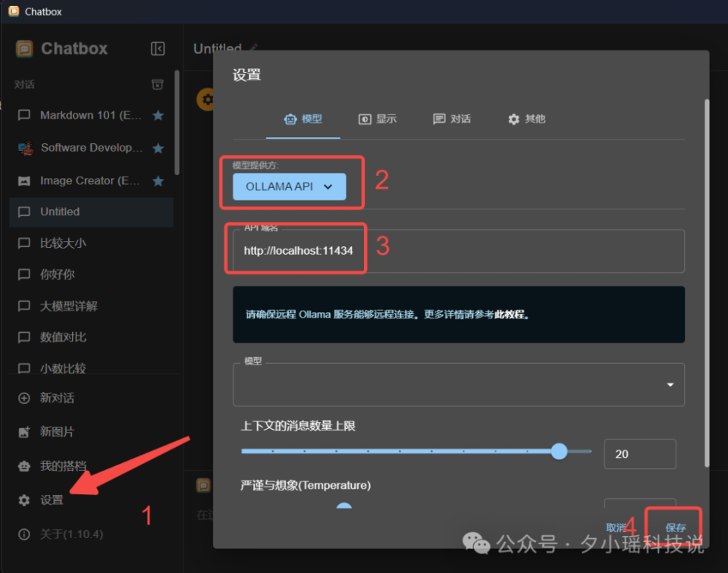
Task: Open the OLLAMA API provider dropdown
Action: (290, 186)
